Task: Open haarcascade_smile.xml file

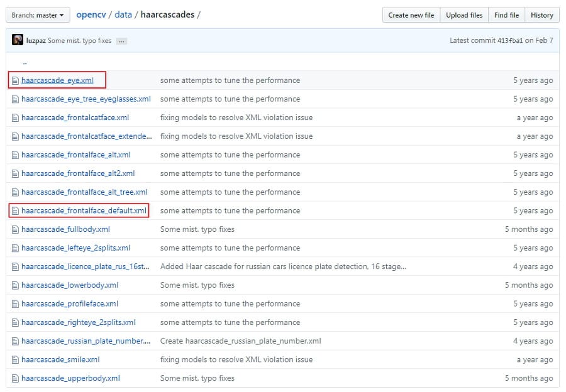Action: tap(60, 360)
